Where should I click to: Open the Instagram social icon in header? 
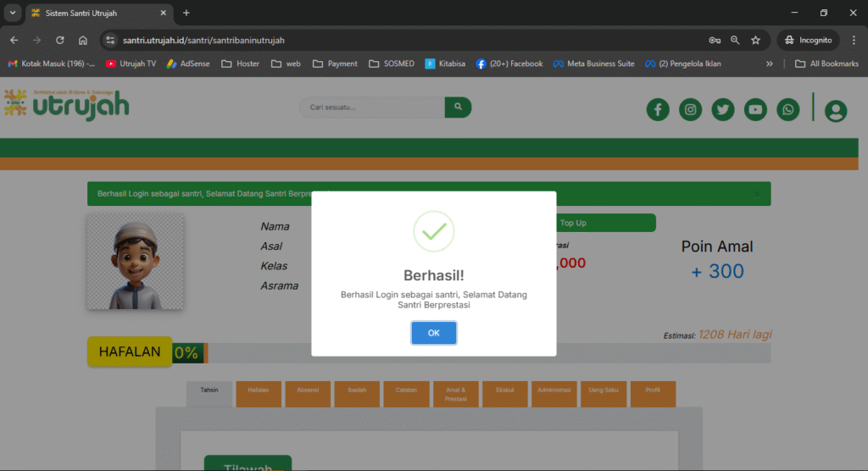(690, 109)
